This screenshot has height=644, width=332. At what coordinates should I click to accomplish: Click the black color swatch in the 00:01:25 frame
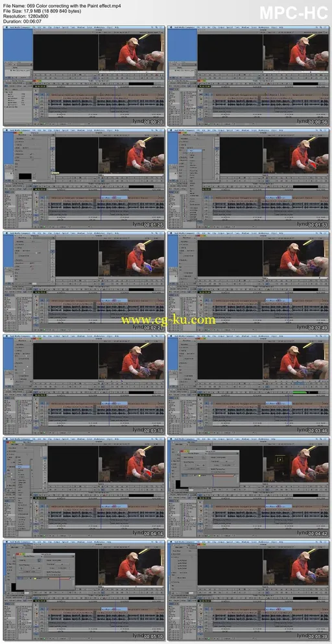25,176
